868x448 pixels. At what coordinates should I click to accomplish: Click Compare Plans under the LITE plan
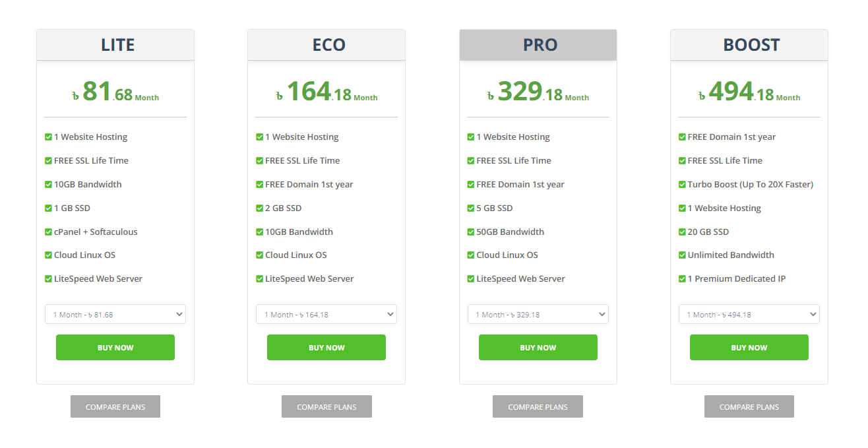coord(115,406)
